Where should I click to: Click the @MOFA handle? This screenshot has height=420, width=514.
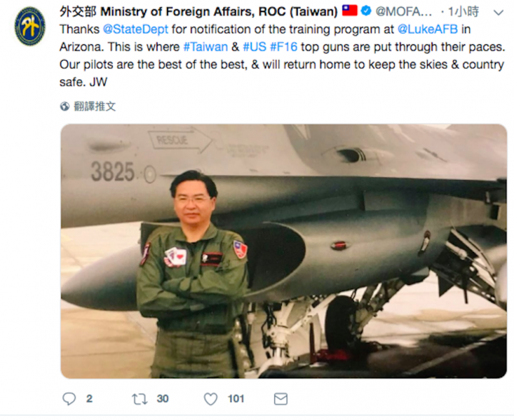(x=403, y=12)
